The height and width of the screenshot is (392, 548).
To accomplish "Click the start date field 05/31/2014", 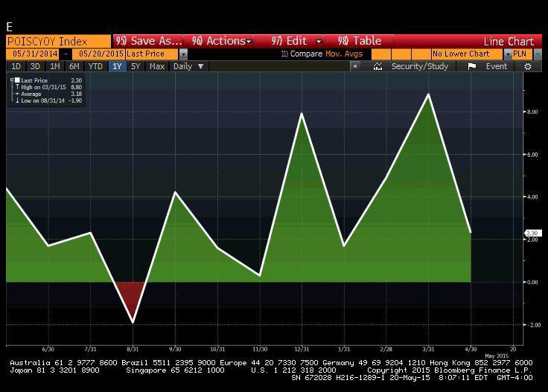I will [x=34, y=54].
